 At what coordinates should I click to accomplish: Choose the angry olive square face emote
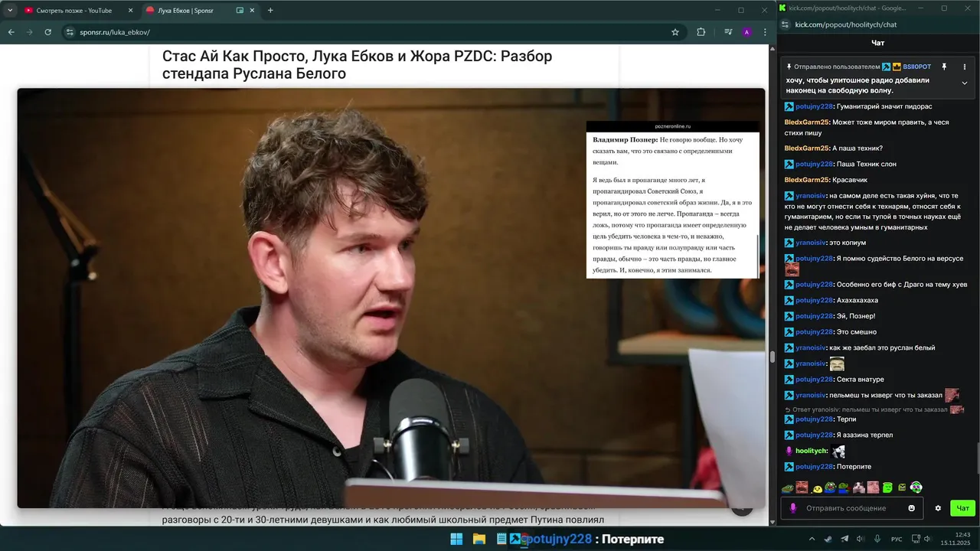click(x=902, y=487)
